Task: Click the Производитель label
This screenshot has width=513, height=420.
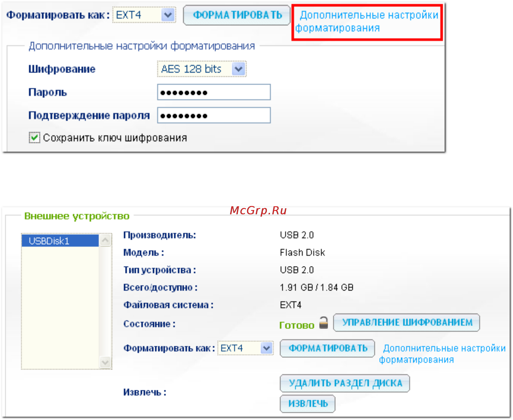Action: pos(160,235)
